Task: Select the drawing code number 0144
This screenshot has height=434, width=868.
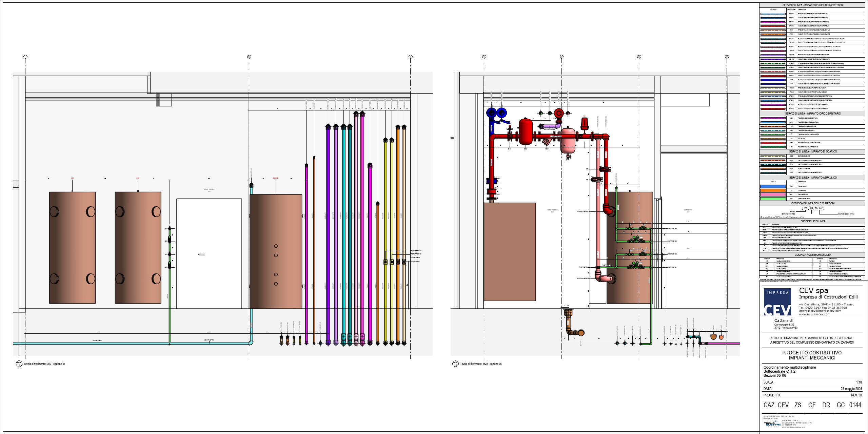Action: (855, 405)
